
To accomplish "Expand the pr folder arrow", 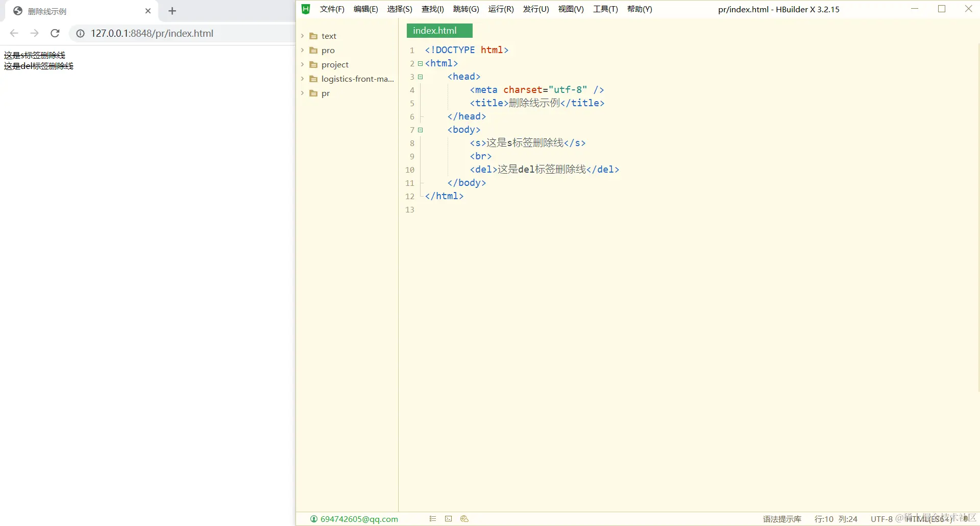I will [x=303, y=93].
